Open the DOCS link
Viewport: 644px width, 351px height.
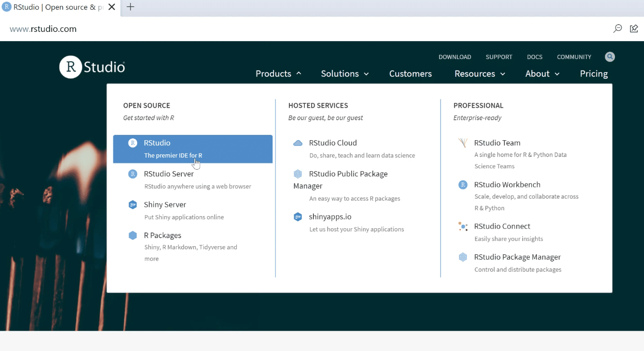click(x=535, y=57)
